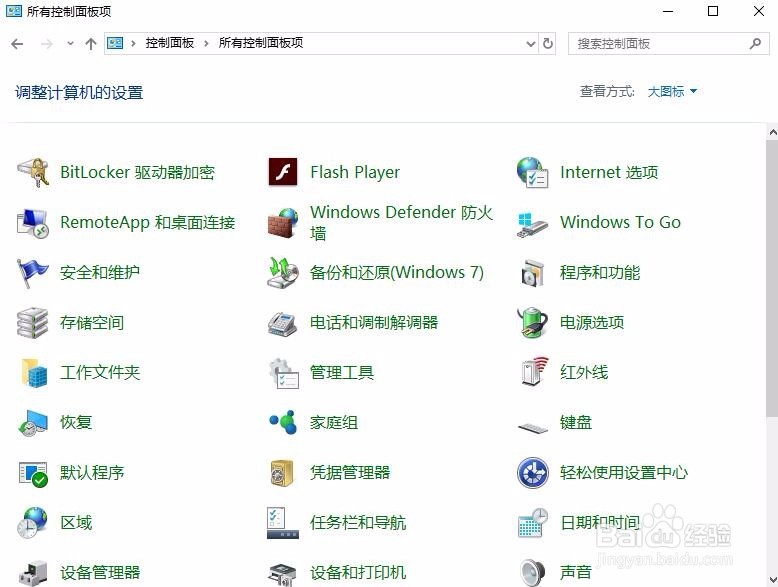Click the search magnifier icon

click(x=755, y=44)
